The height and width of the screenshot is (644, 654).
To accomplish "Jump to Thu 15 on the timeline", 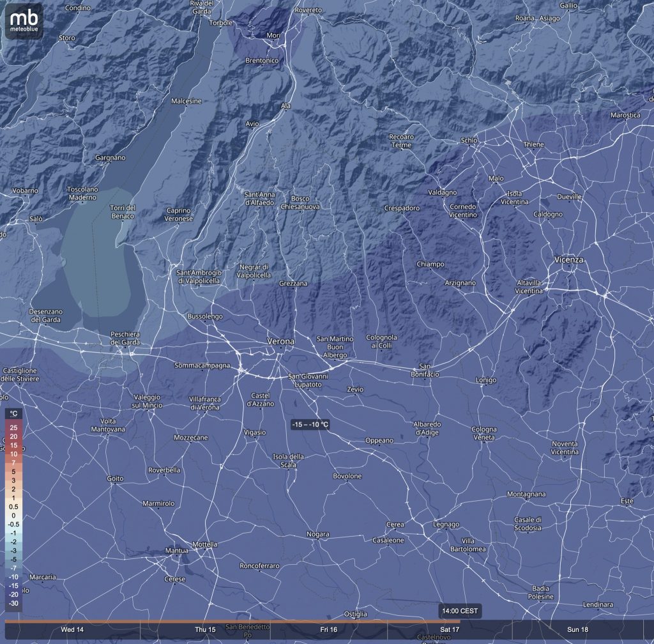I will pyautogui.click(x=205, y=629).
